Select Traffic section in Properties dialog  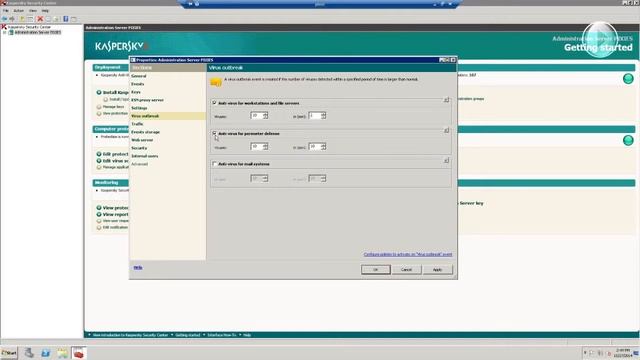[x=137, y=124]
